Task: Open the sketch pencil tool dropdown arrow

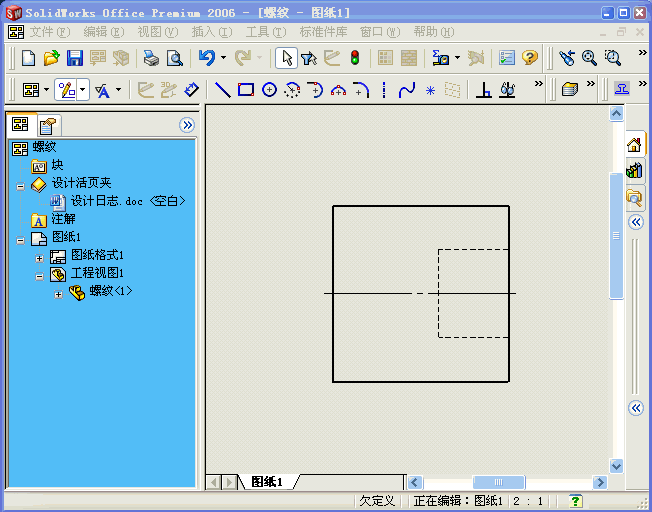Action: click(x=83, y=89)
